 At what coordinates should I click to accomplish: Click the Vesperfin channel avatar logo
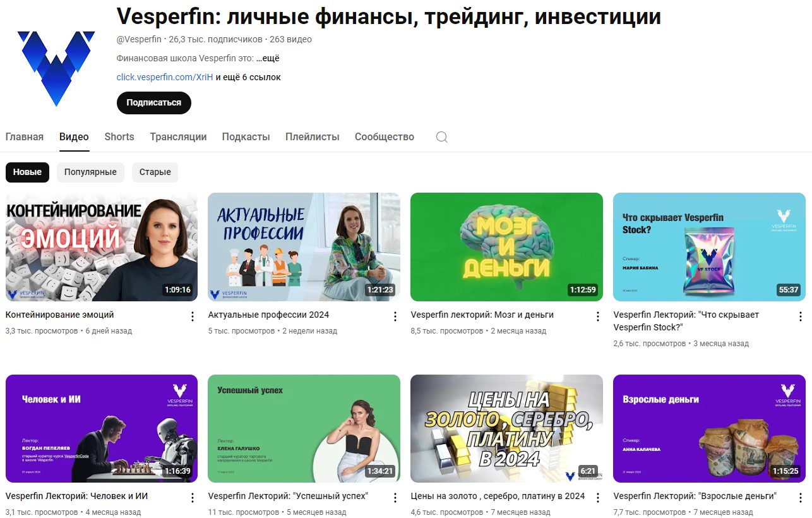pyautogui.click(x=56, y=68)
